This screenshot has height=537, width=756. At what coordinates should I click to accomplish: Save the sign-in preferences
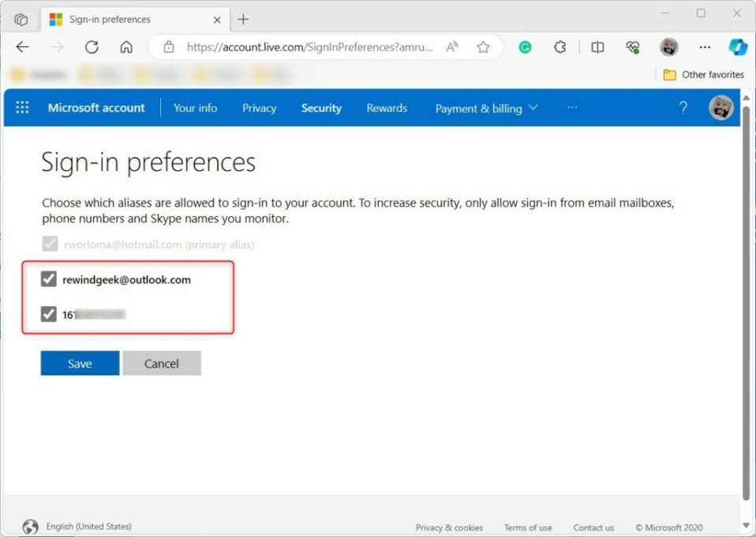pyautogui.click(x=80, y=364)
